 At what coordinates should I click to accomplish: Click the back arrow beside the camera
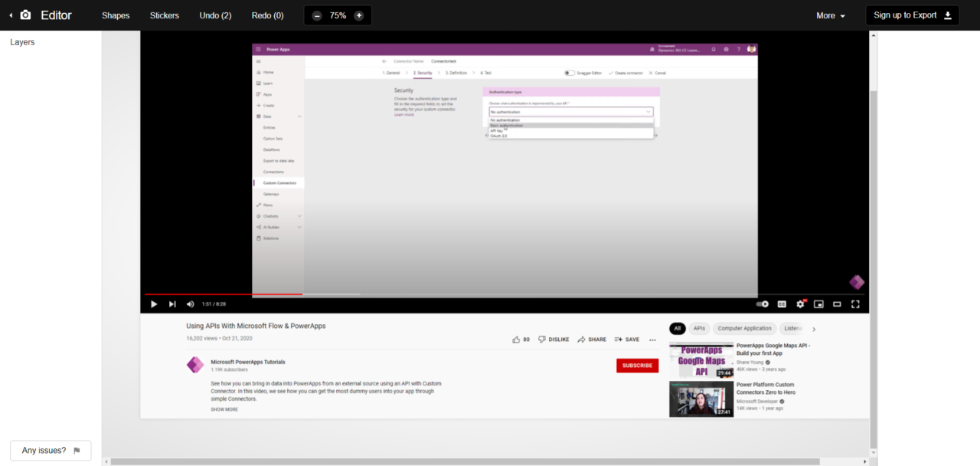(x=11, y=15)
